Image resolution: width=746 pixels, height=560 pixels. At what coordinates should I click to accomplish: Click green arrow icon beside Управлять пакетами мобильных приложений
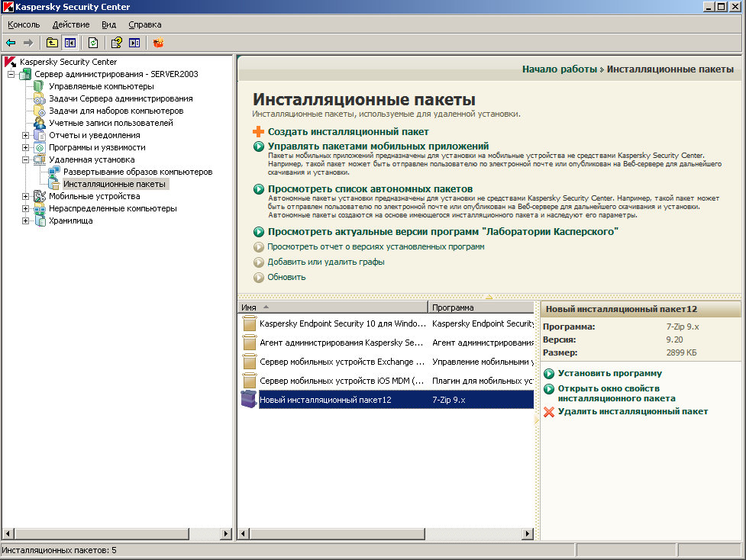[x=258, y=146]
